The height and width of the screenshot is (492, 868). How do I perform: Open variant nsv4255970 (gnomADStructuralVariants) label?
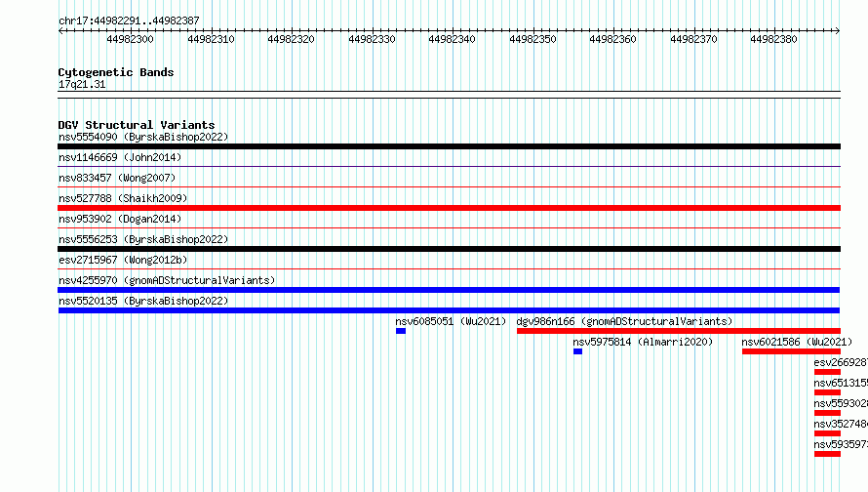(x=167, y=280)
